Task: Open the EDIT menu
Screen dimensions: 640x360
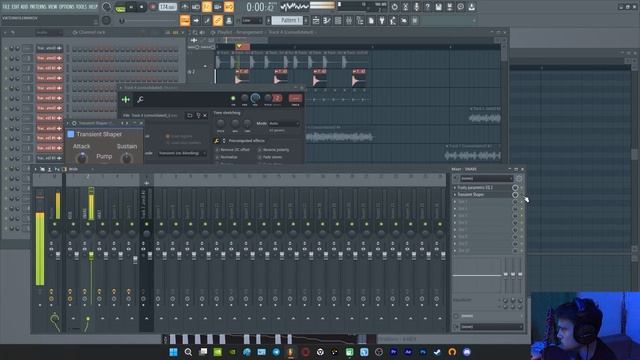Action: 15,7
